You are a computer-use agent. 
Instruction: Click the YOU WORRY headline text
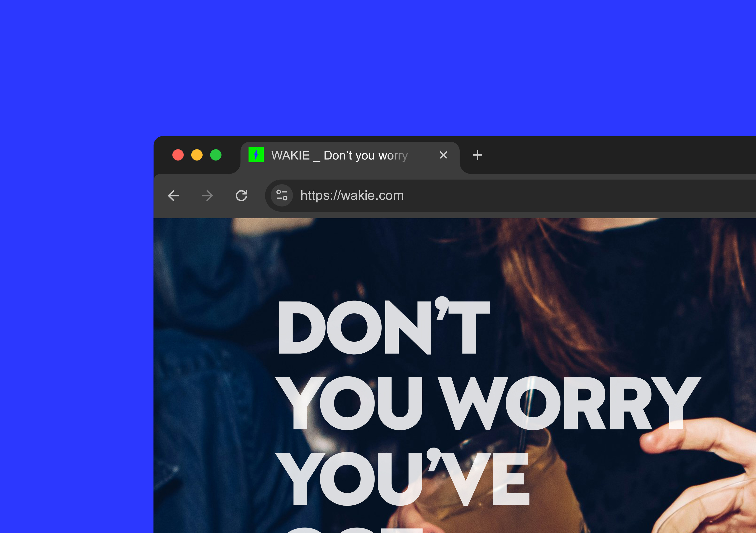point(488,403)
